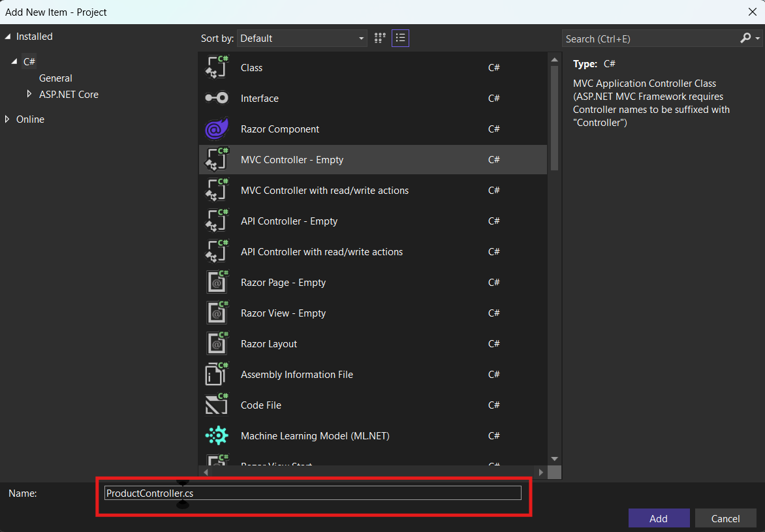
Task: Select API Controller - Empty item
Action: (289, 221)
